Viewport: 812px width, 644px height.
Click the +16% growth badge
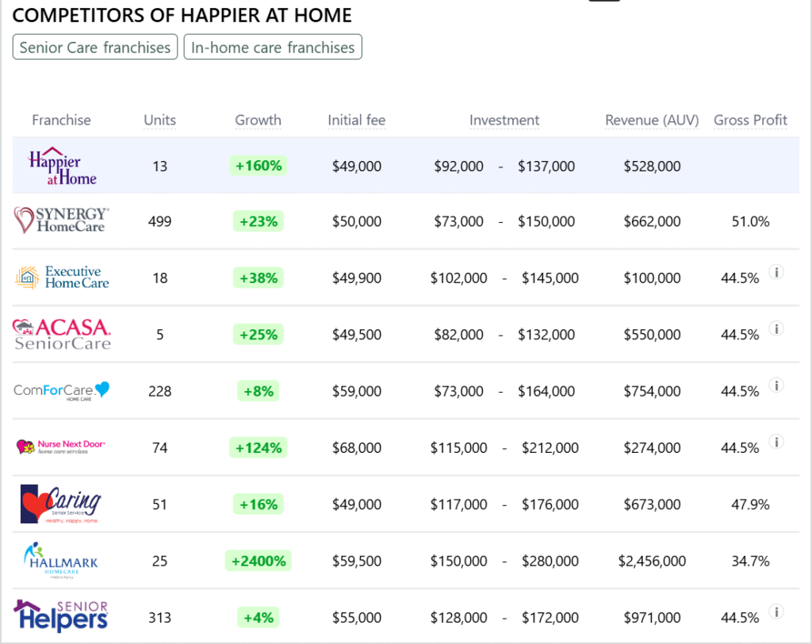click(258, 504)
